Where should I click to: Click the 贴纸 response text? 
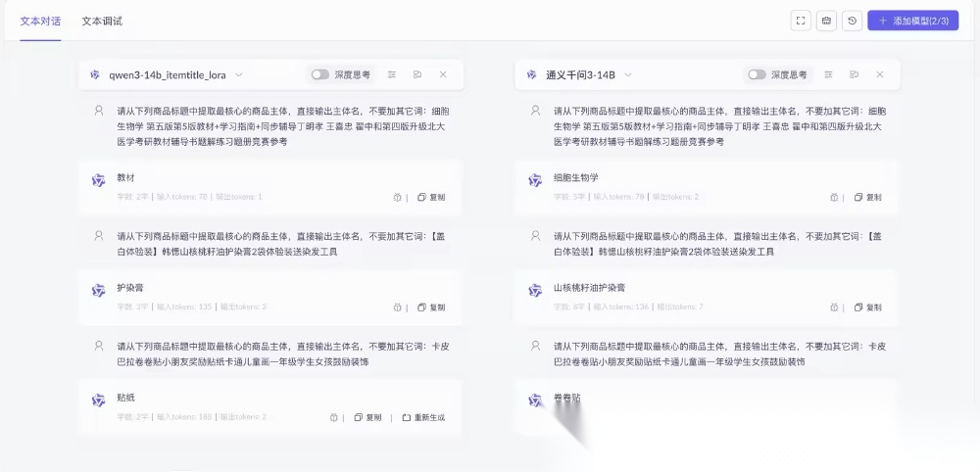[125, 398]
